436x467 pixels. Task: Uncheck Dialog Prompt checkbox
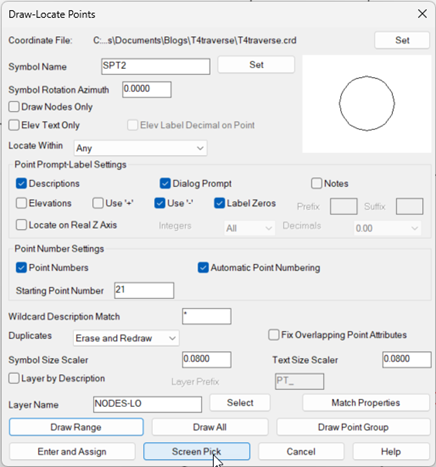pos(165,184)
